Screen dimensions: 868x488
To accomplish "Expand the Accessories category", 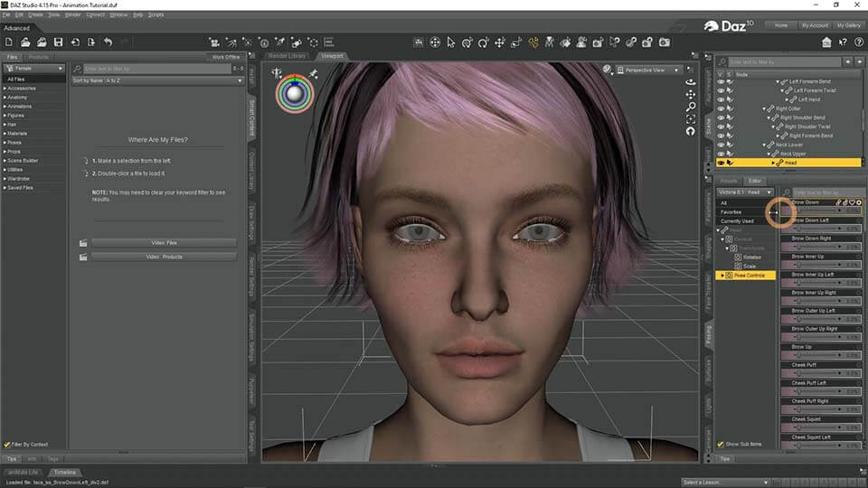I will [5, 89].
